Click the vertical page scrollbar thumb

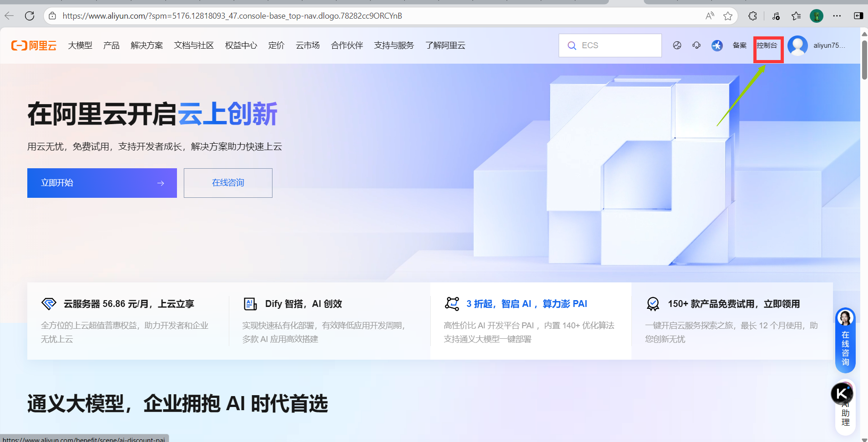click(864, 60)
